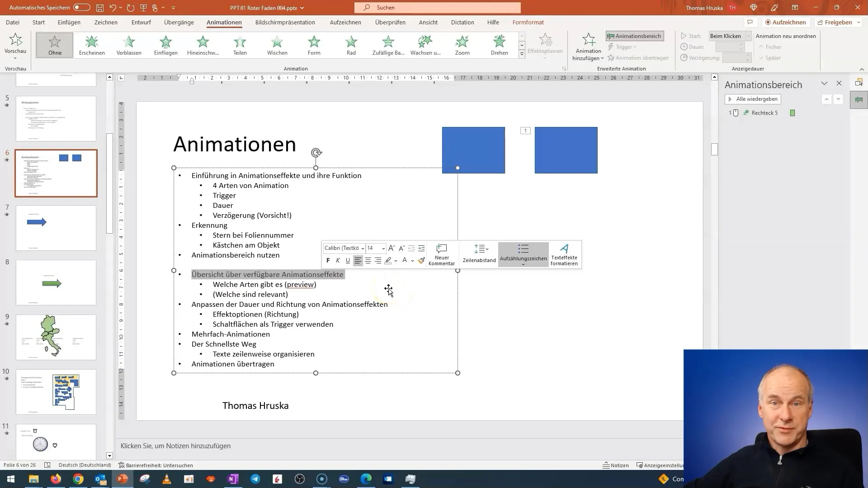Click Alle wiedergeben button
The width and height of the screenshot is (868, 488).
click(753, 99)
